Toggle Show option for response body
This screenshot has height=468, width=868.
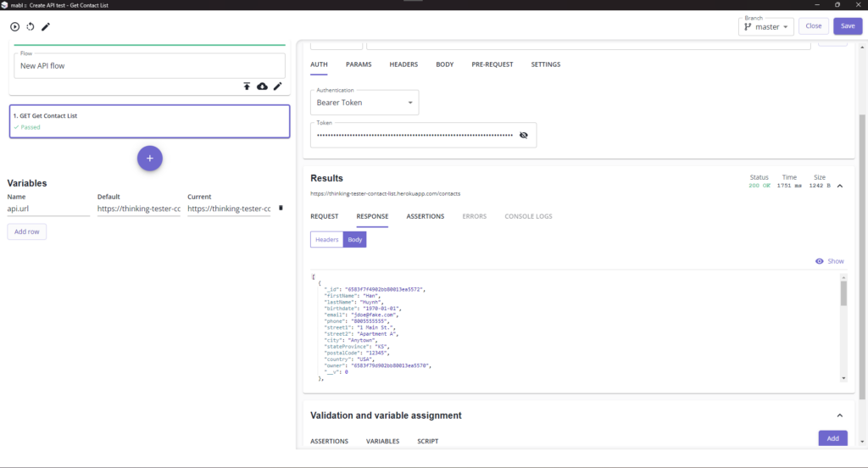click(830, 261)
